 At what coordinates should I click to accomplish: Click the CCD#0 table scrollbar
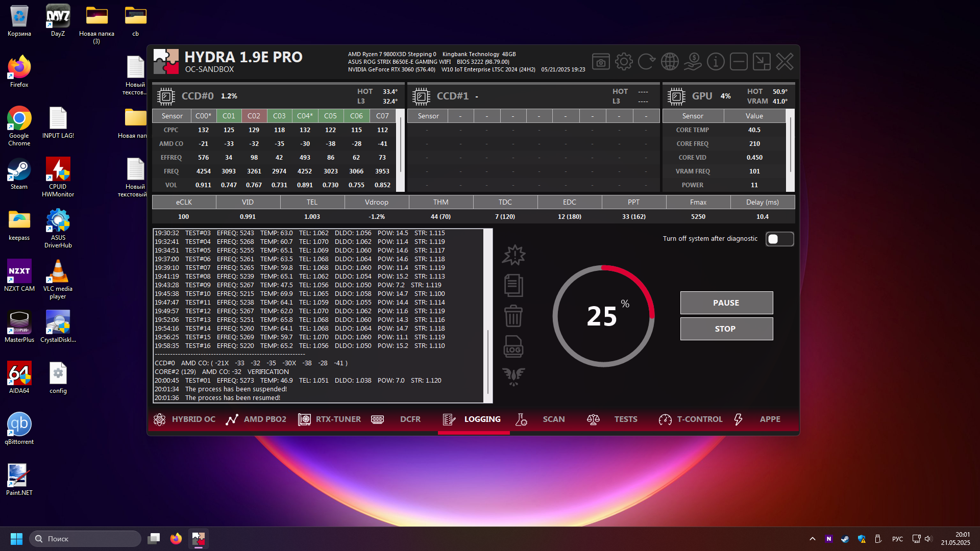(401, 151)
